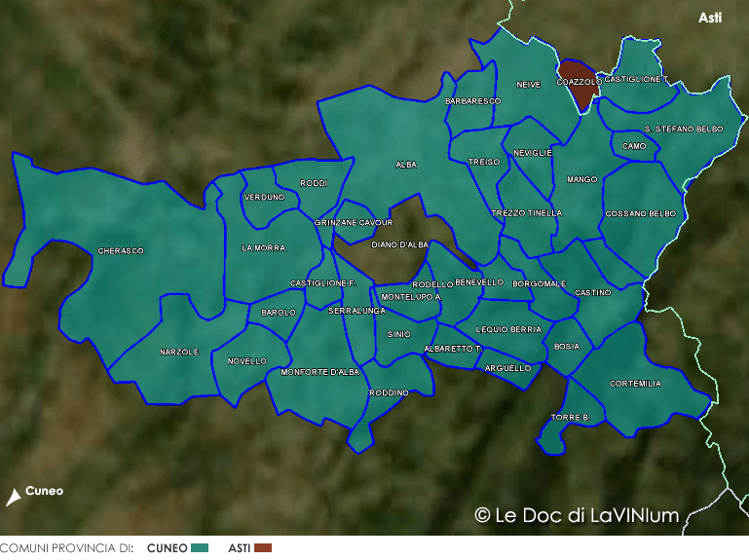This screenshot has width=749, height=560.
Task: Select the Barolo commune area
Action: point(278,313)
